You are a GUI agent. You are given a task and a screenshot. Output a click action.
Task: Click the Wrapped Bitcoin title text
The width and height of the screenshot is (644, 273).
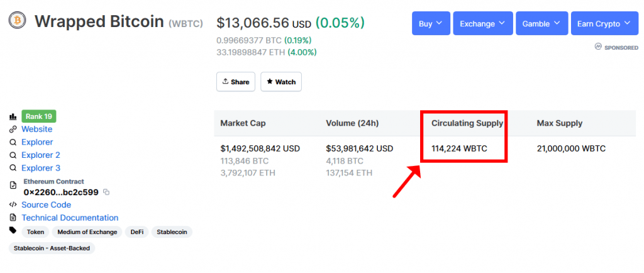click(99, 21)
